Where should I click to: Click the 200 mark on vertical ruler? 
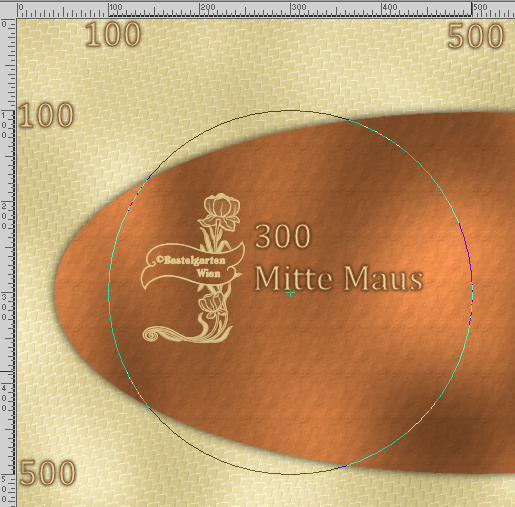[4, 216]
